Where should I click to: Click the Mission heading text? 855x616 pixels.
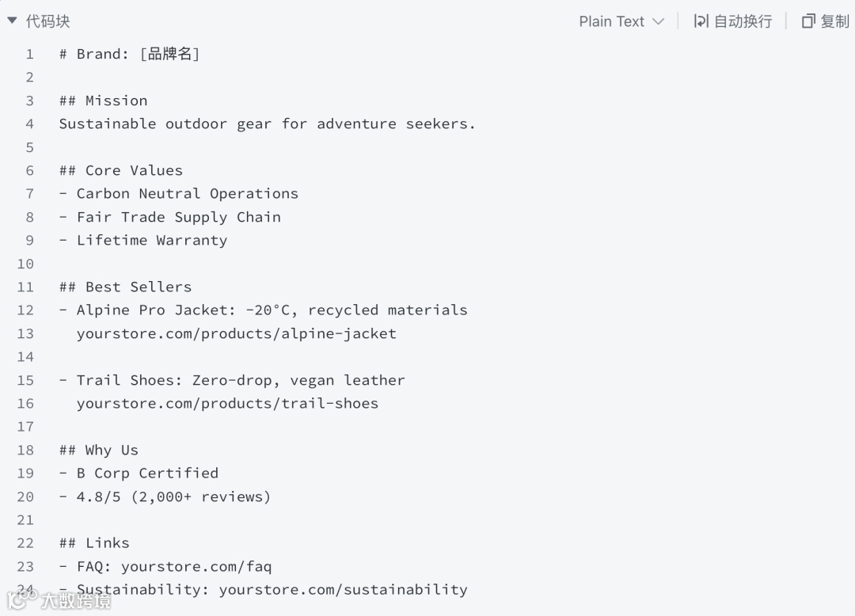tap(116, 101)
